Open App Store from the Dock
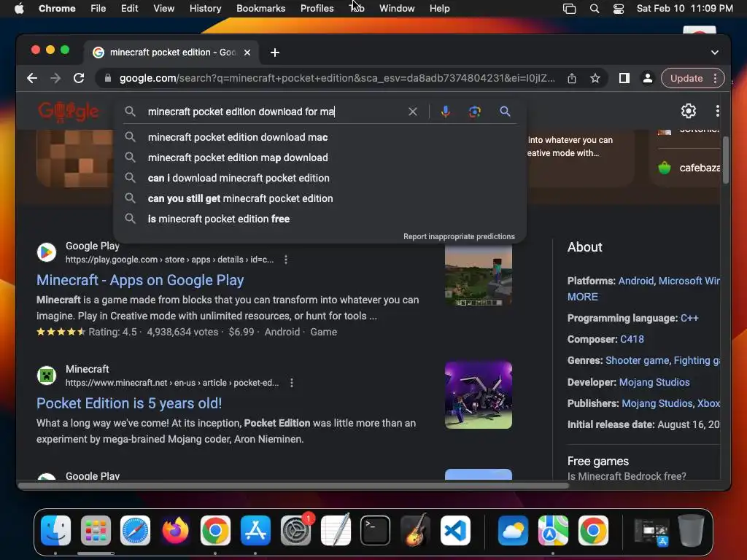 [x=255, y=530]
